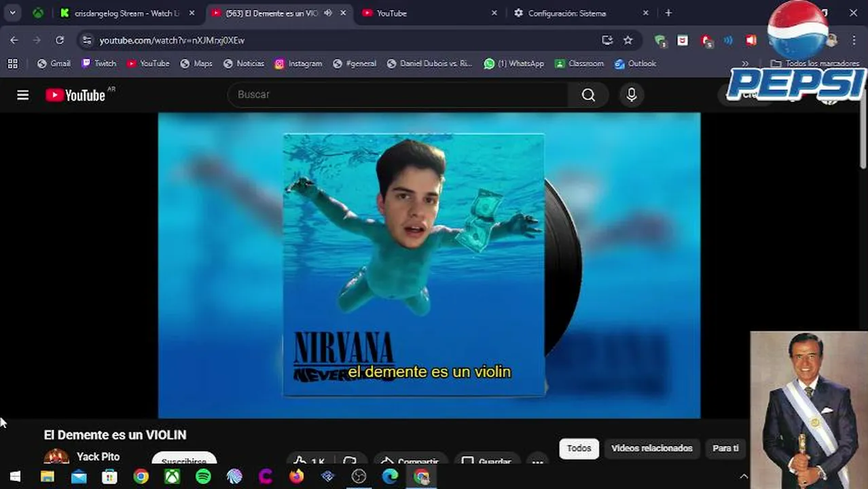Image resolution: width=868 pixels, height=489 pixels.
Task: Open the Windows Start button
Action: (15, 477)
